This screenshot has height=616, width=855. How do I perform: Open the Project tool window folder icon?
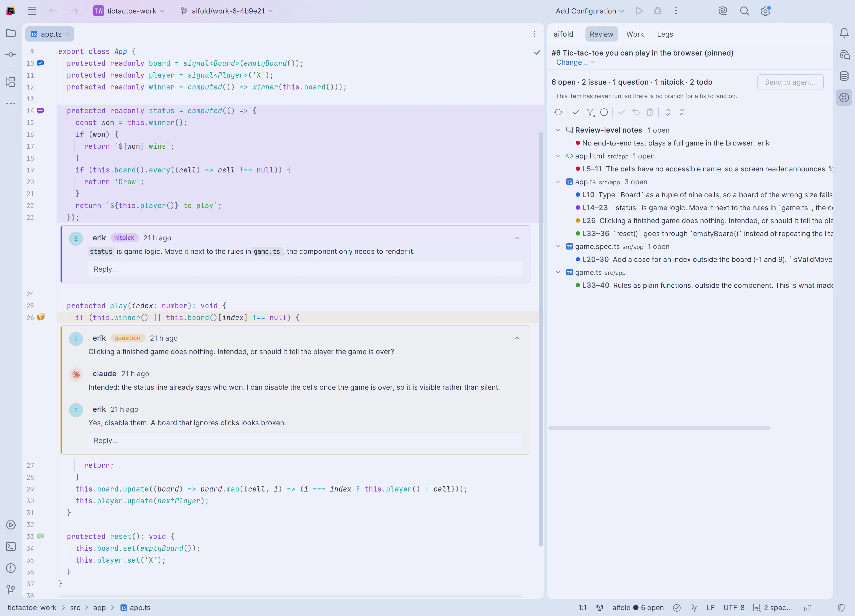[11, 33]
